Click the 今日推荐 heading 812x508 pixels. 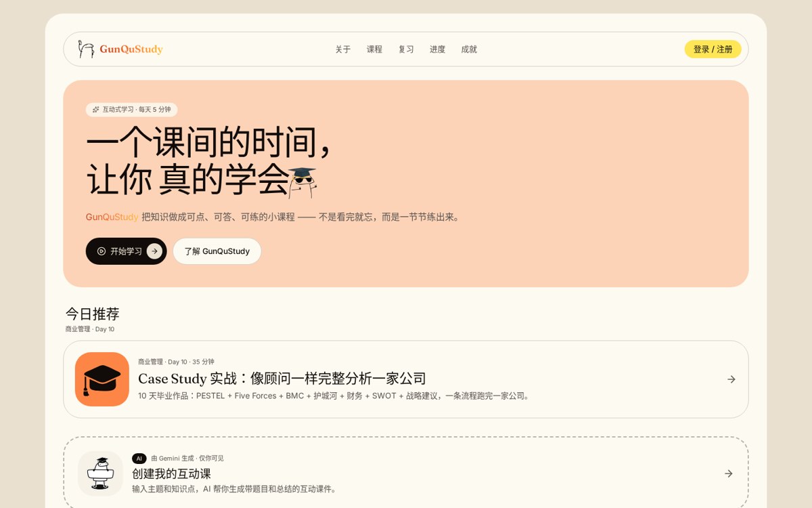tap(92, 314)
